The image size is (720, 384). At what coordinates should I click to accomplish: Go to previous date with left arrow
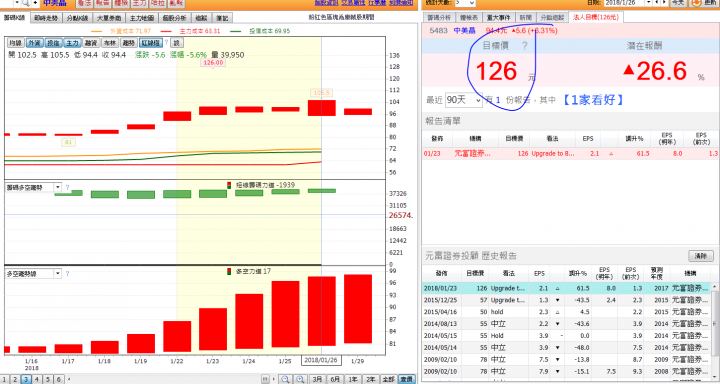point(657,3)
